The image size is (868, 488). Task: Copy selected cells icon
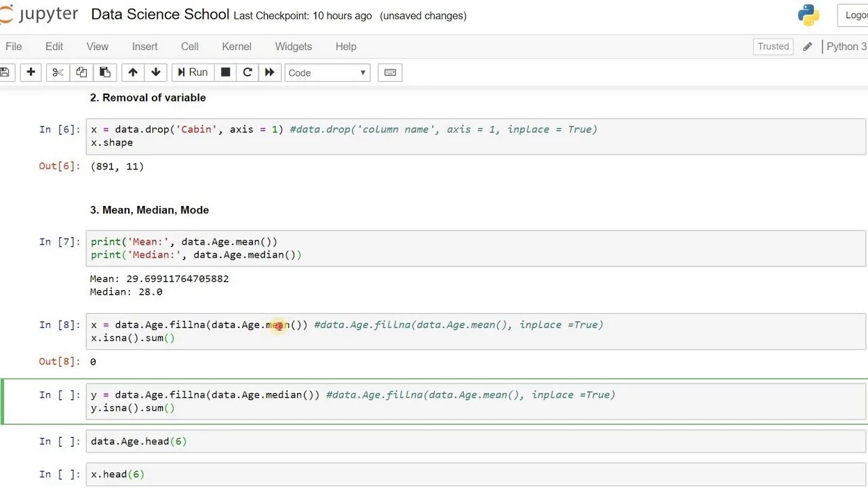click(x=81, y=73)
